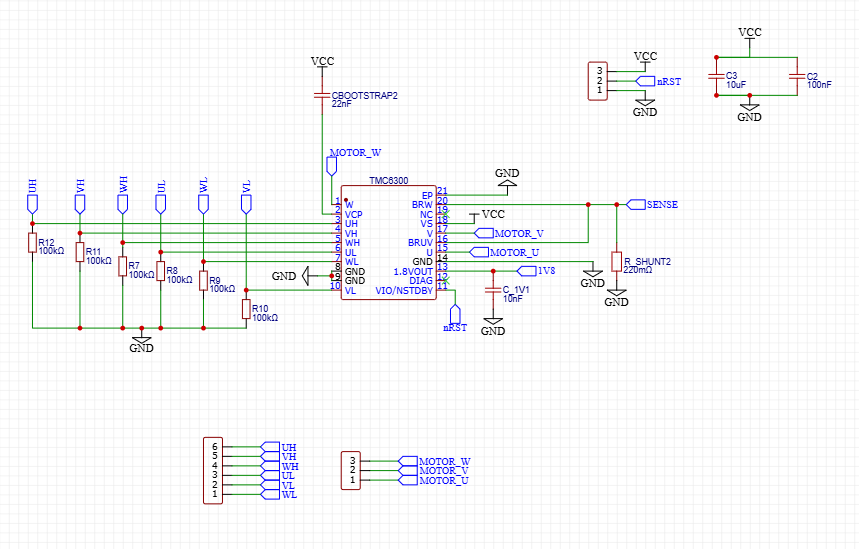Select the VCC power symbol above C3
Image resolution: width=859 pixels, height=549 pixels.
pyautogui.click(x=750, y=36)
